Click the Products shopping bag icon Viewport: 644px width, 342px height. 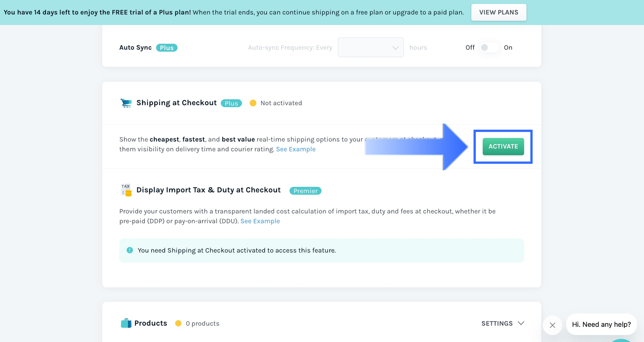[x=126, y=323]
